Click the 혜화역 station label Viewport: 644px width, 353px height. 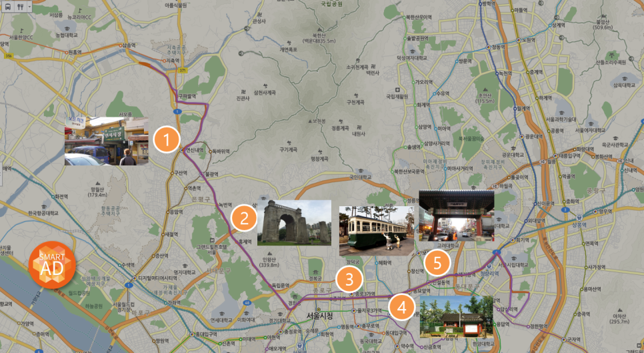(x=385, y=263)
